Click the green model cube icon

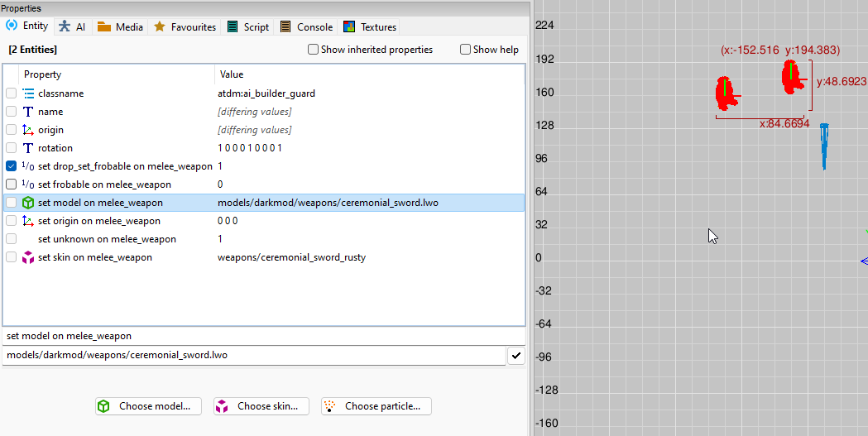tap(28, 203)
